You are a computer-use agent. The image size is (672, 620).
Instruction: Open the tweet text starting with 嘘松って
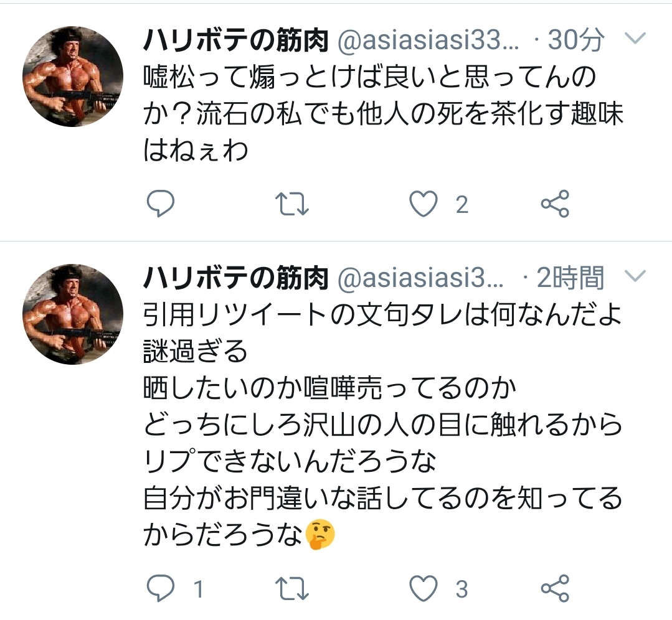coord(383,113)
